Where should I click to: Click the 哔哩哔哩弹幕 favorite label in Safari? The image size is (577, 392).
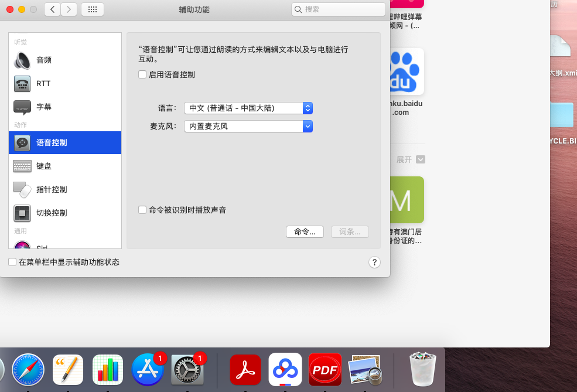[x=407, y=21]
